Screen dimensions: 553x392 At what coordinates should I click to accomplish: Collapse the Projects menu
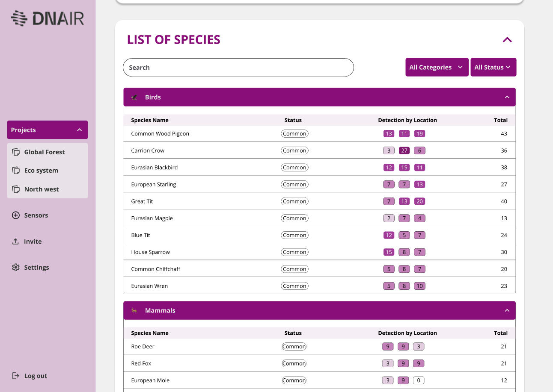tap(79, 130)
